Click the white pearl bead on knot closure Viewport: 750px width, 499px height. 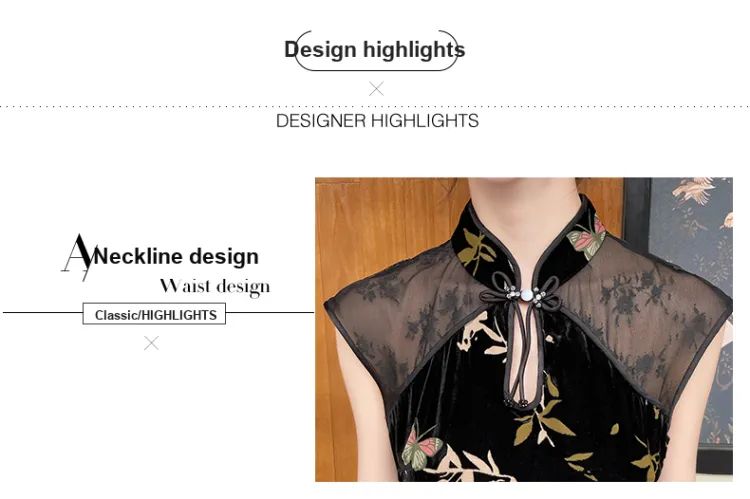point(526,295)
